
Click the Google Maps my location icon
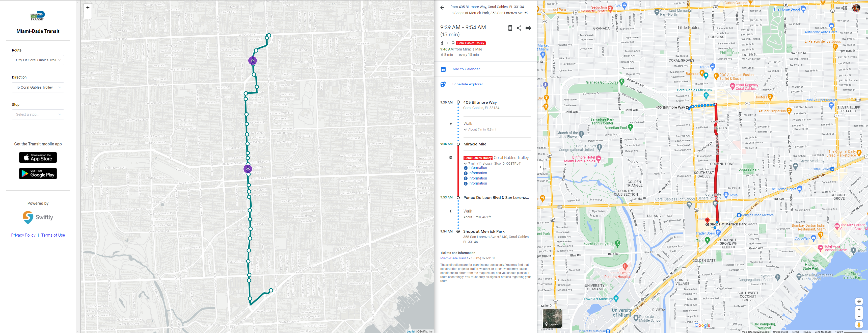859,301
